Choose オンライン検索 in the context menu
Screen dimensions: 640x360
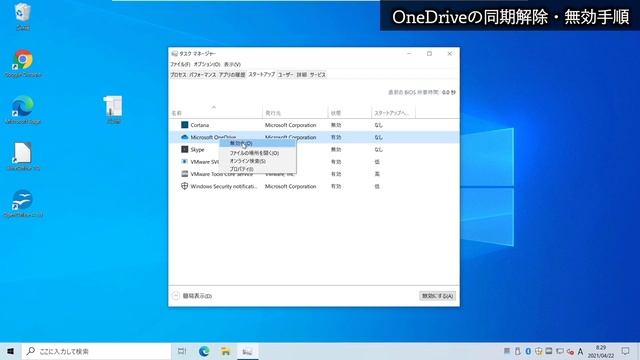click(x=258, y=161)
